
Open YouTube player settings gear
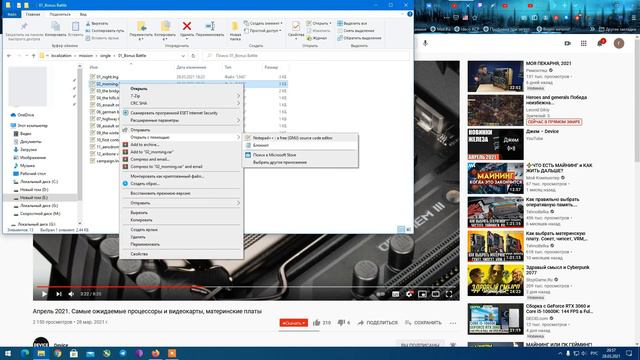[409, 294]
